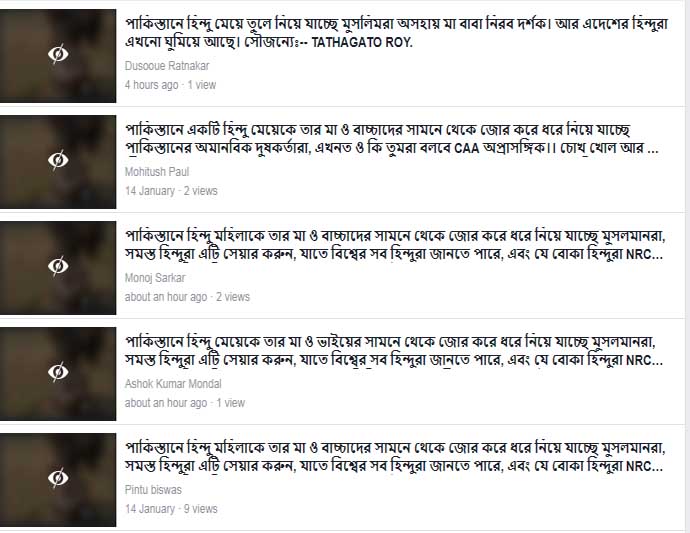Click blurred thumbnail of the 4 hours ago video
Viewport: 690px width, 533px height.
(x=58, y=56)
